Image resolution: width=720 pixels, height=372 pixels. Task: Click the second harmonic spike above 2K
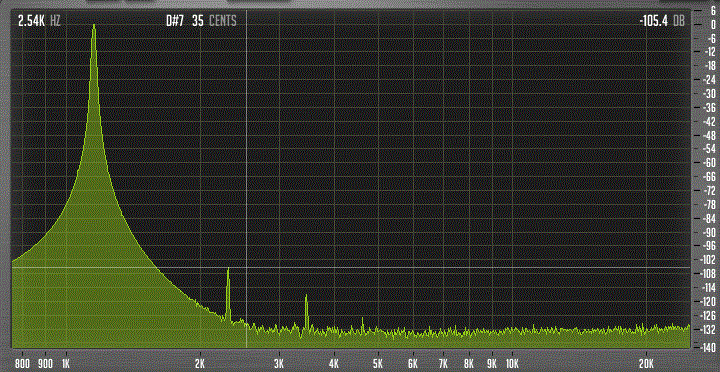228,294
